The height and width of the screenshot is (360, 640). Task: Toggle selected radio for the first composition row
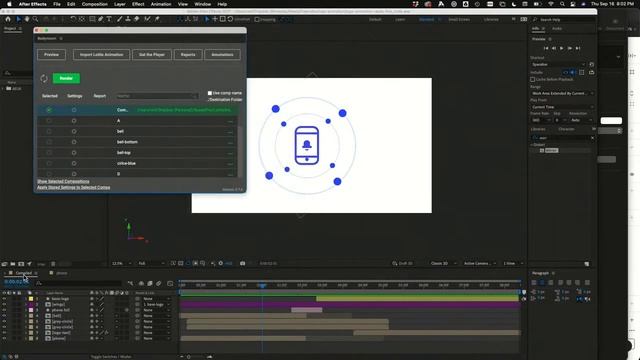click(49, 110)
